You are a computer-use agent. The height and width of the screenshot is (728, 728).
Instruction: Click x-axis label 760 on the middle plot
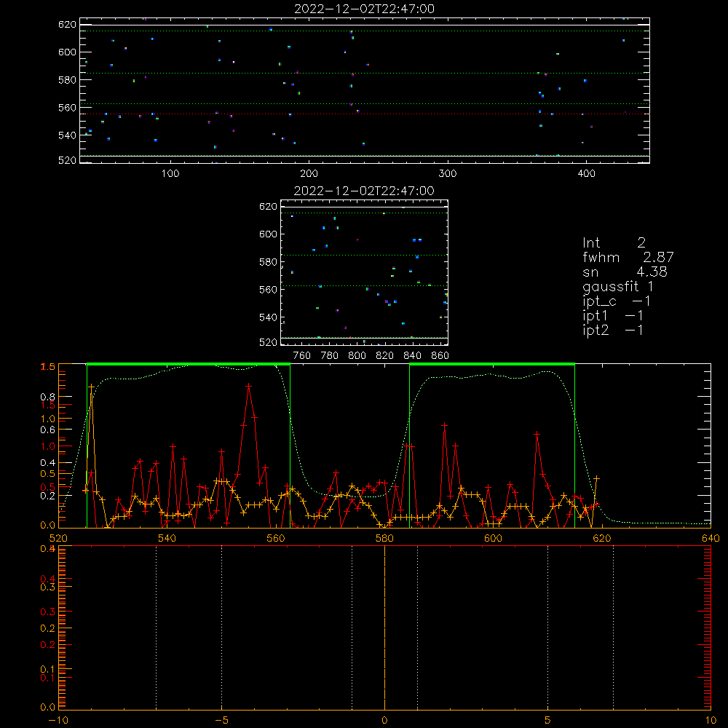click(x=302, y=356)
